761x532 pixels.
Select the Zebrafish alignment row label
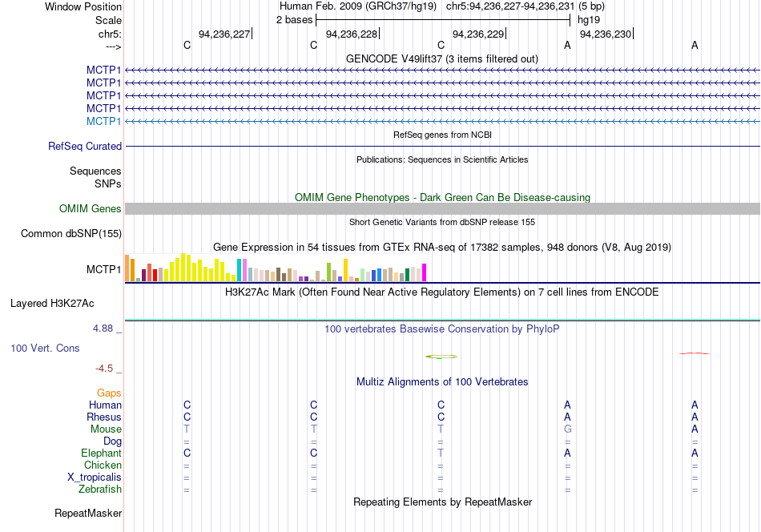click(x=100, y=489)
